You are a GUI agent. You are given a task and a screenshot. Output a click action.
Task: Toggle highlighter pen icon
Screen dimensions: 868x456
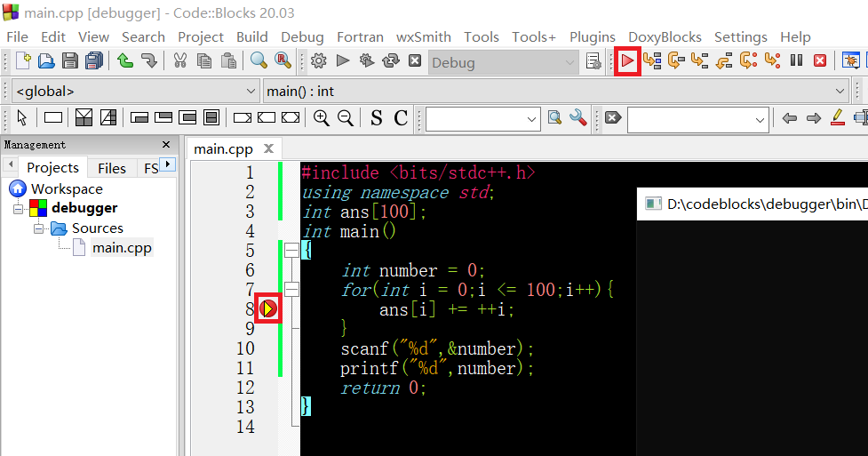[x=838, y=117]
